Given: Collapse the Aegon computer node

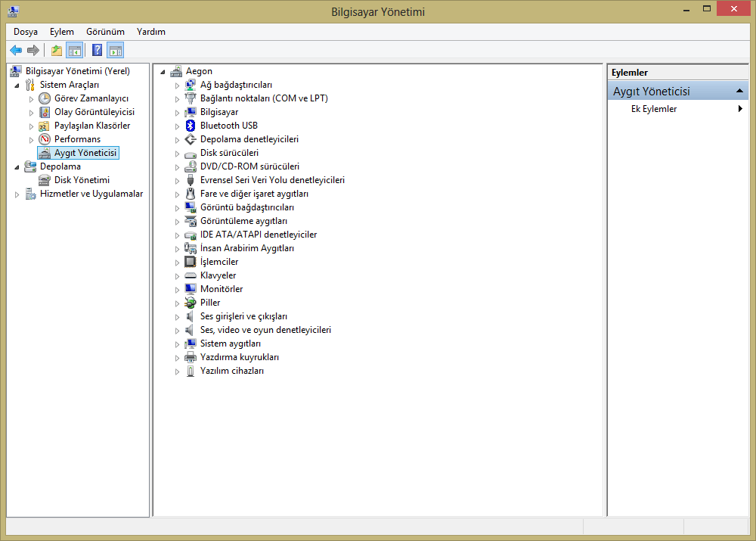Looking at the screenshot, I should point(163,72).
